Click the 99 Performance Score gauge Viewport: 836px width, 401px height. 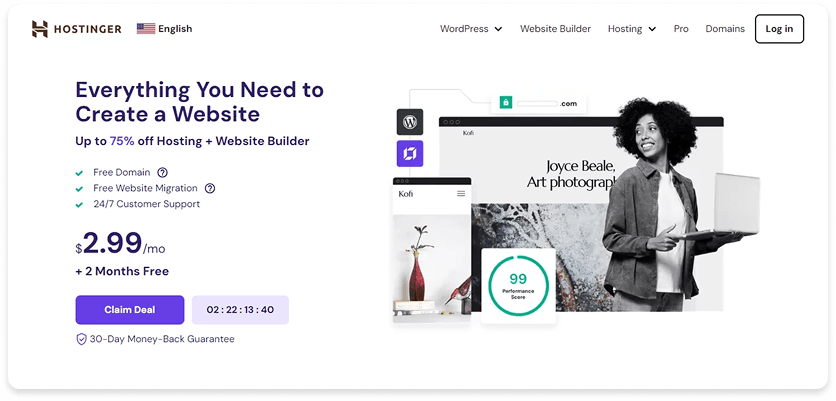(x=518, y=285)
